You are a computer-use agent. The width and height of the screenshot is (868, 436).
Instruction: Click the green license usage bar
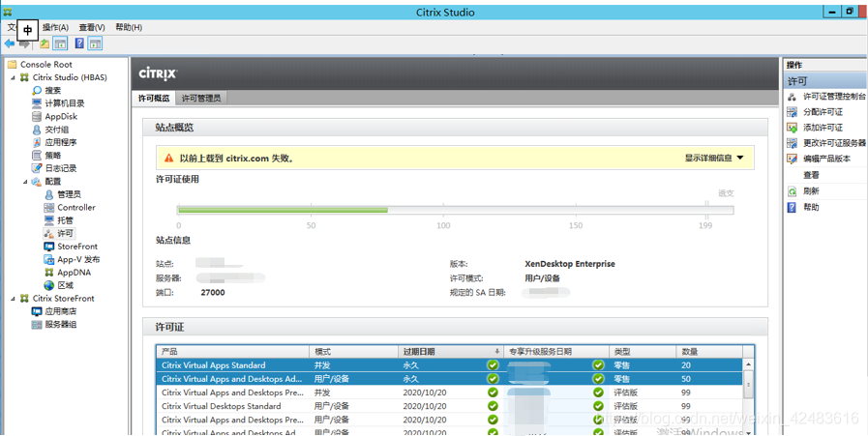coord(283,210)
